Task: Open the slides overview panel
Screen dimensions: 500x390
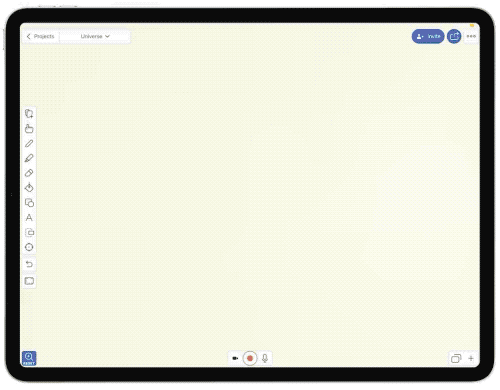Action: tap(456, 359)
